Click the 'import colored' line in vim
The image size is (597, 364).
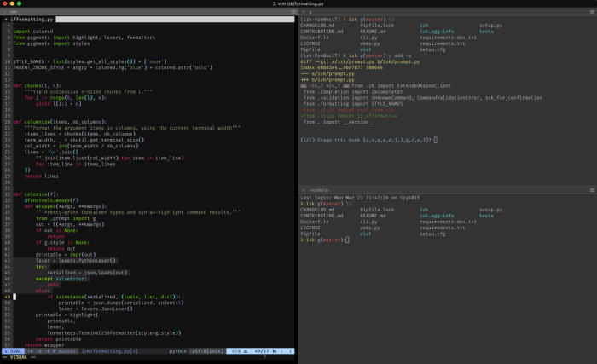[33, 32]
